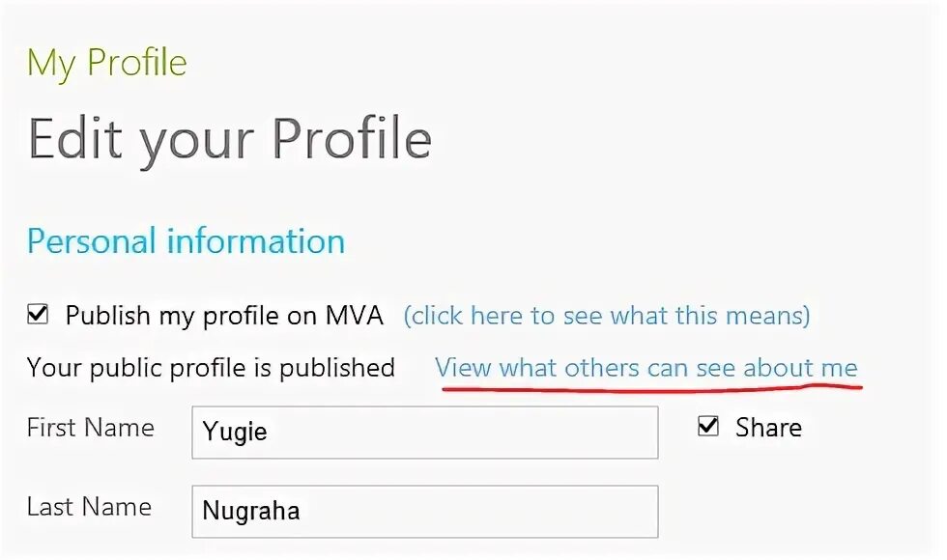The image size is (947, 560).
Task: Click the word MVA in the publish label
Action: pos(355,316)
